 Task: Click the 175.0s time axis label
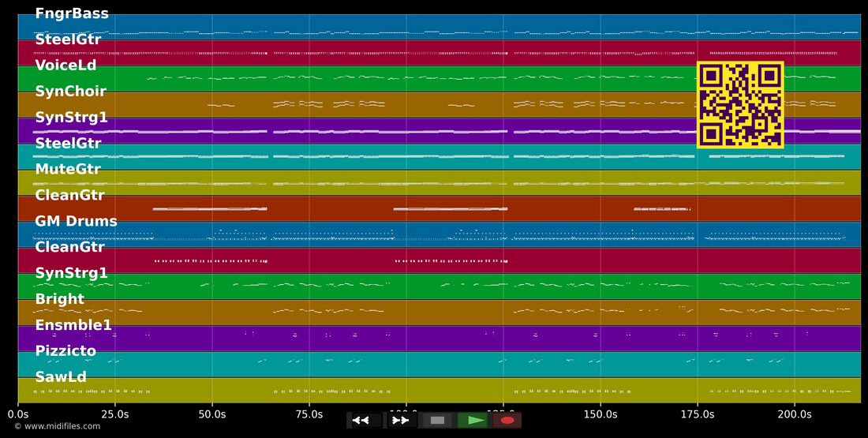pyautogui.click(x=698, y=414)
